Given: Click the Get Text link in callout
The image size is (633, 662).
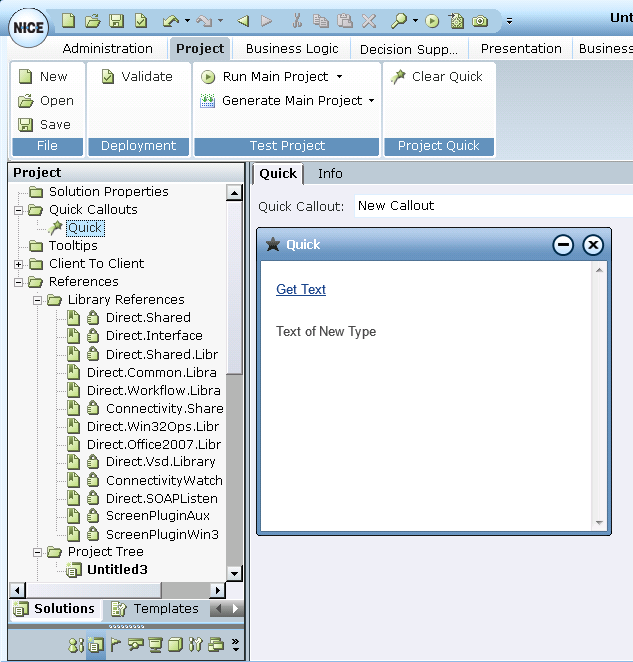Looking at the screenshot, I should pyautogui.click(x=301, y=289).
